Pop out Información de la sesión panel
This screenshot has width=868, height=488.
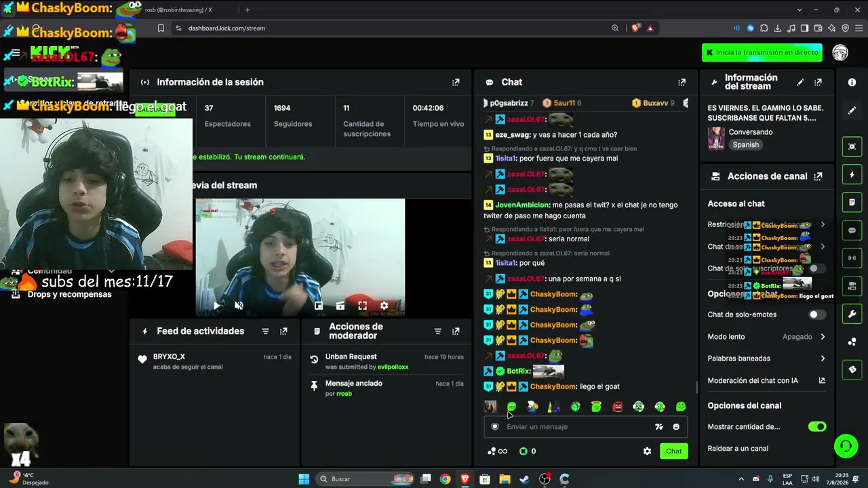456,82
